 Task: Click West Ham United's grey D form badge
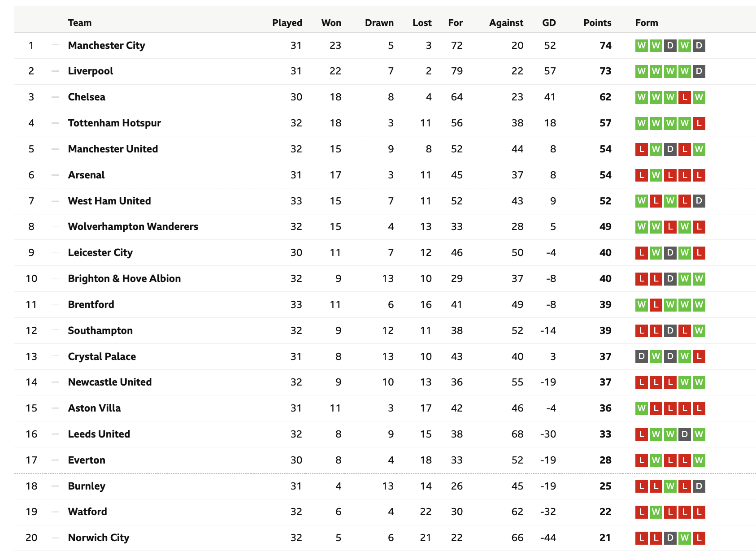point(699,201)
